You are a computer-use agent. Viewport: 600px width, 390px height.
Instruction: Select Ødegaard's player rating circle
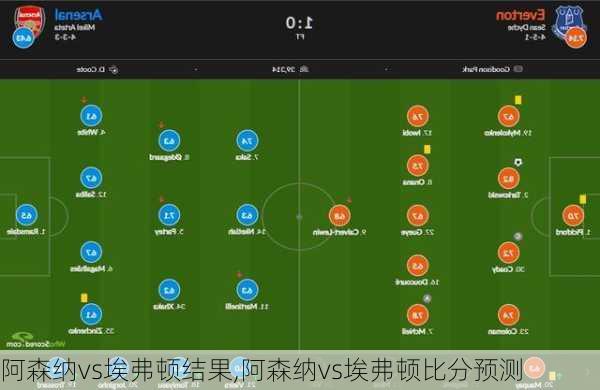pos(169,141)
